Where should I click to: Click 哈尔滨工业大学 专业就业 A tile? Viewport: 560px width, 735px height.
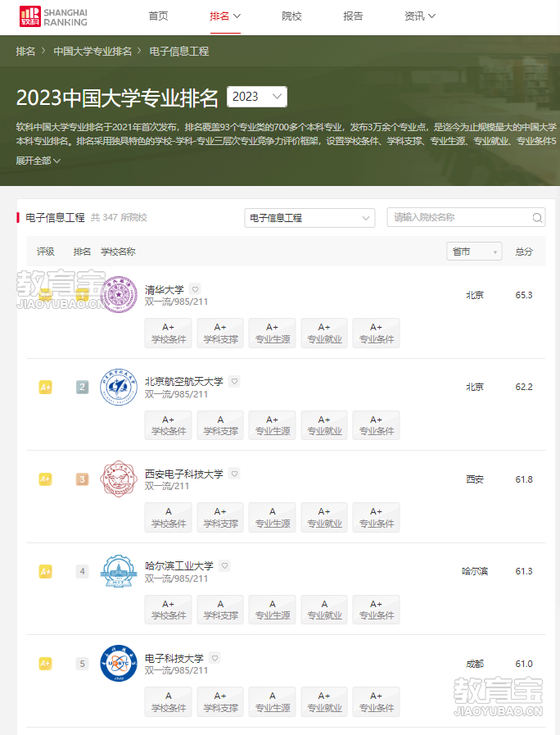pyautogui.click(x=324, y=610)
